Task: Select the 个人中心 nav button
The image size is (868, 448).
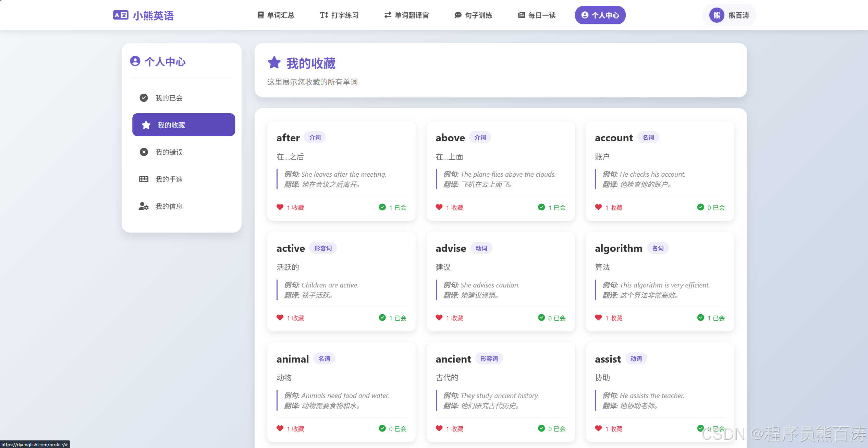Action: pyautogui.click(x=600, y=15)
